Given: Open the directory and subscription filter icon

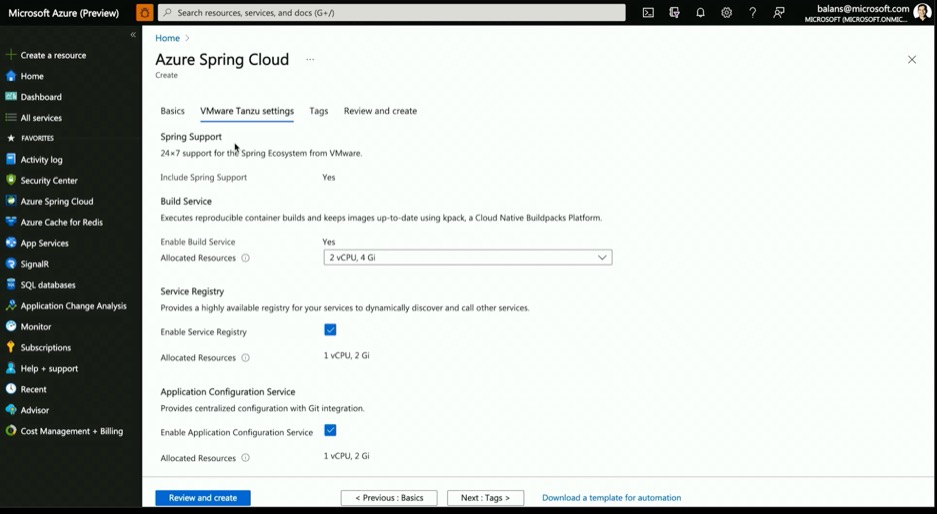Looking at the screenshot, I should point(674,13).
